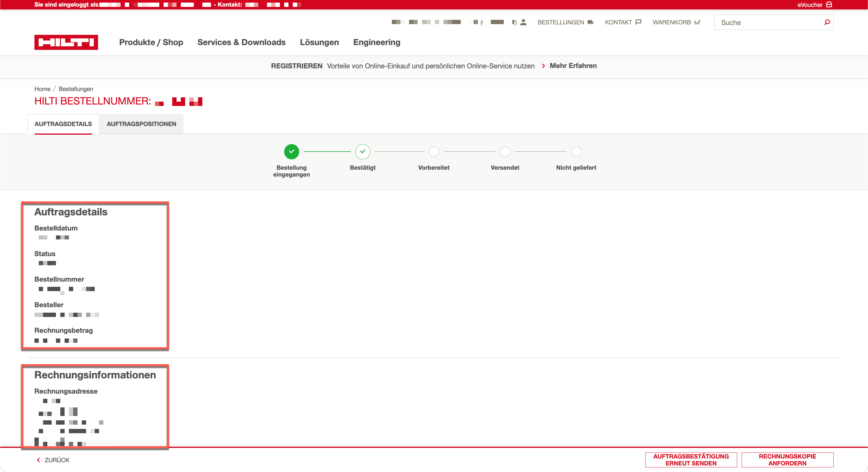Click the Bestelldatum label
The image size is (868, 472).
click(56, 228)
